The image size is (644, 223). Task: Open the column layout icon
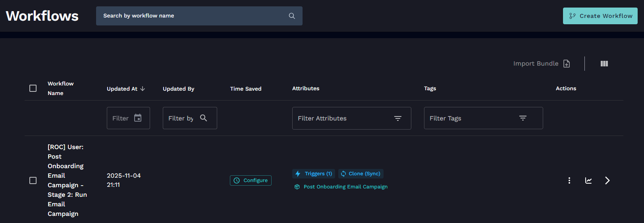[x=604, y=64]
